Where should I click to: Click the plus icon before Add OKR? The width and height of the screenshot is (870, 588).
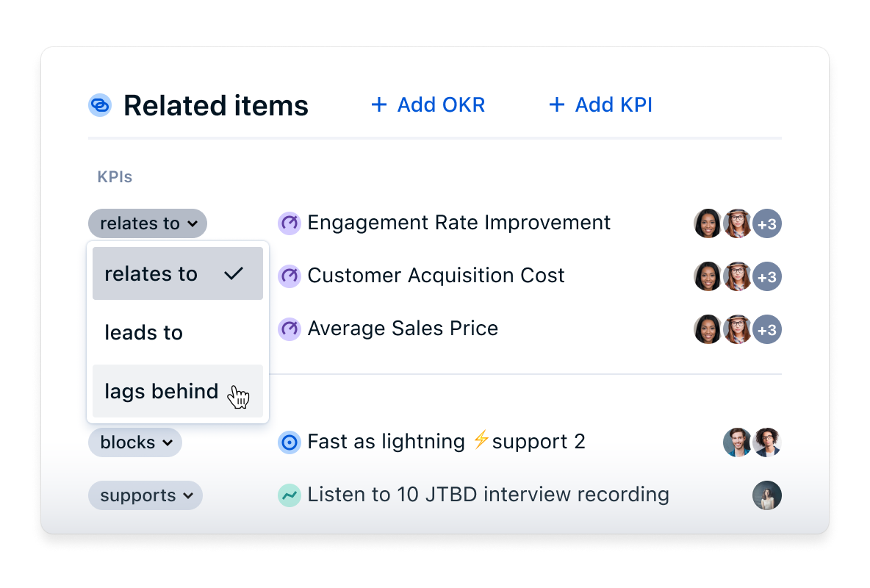point(378,104)
